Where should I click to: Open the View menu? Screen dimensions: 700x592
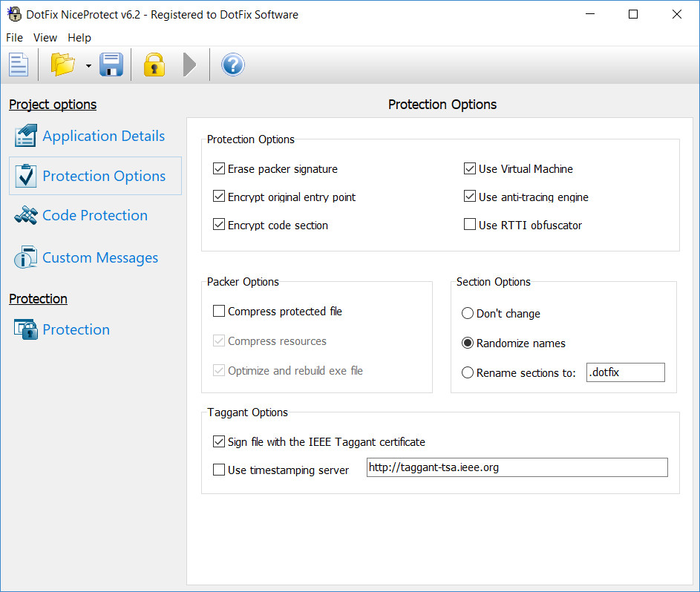(x=45, y=38)
